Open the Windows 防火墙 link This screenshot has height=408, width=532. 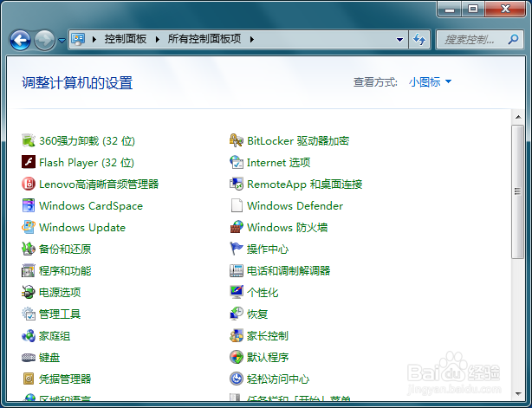tap(288, 228)
